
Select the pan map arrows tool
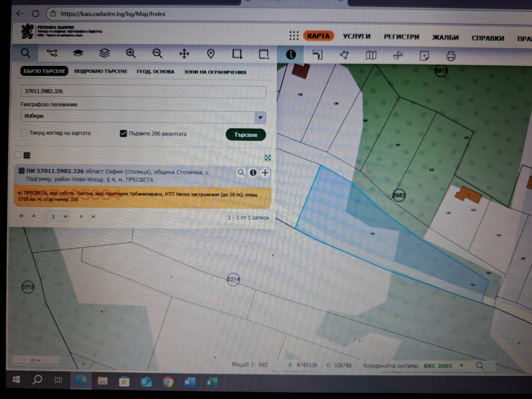(184, 54)
